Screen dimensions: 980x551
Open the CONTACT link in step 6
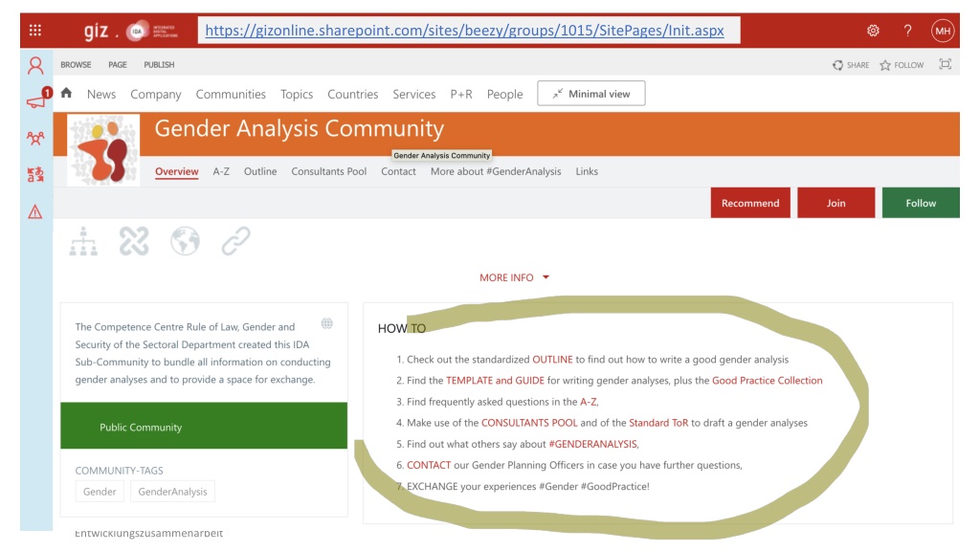(x=429, y=466)
